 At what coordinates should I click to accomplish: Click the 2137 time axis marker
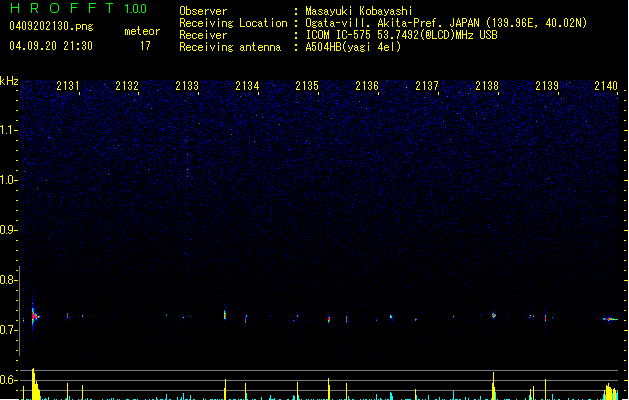[427, 86]
